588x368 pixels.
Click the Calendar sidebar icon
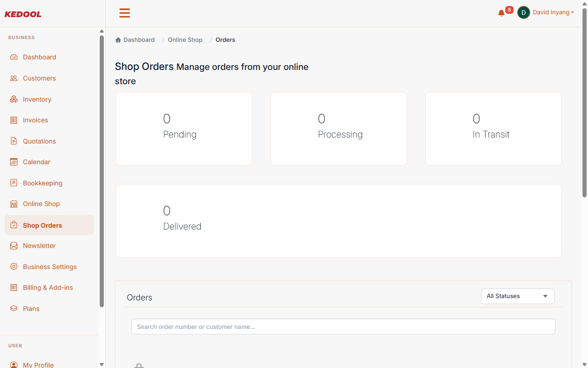click(x=14, y=162)
